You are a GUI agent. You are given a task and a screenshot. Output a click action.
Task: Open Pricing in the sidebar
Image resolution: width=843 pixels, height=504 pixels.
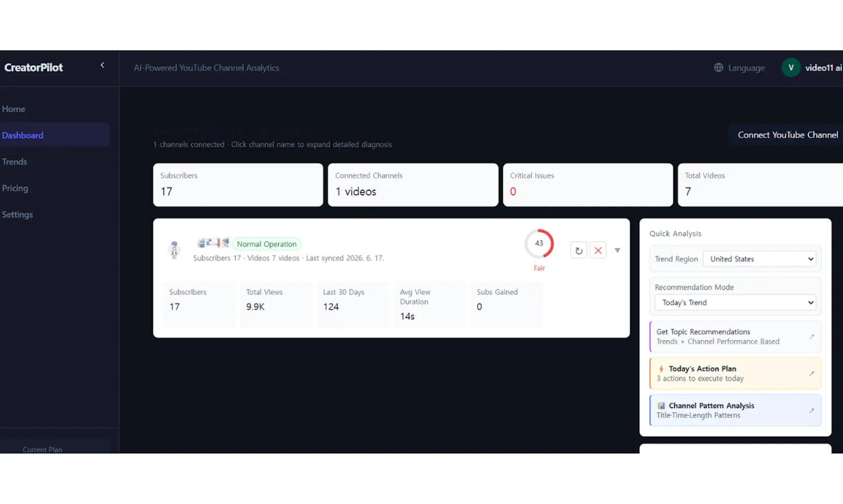(x=15, y=188)
